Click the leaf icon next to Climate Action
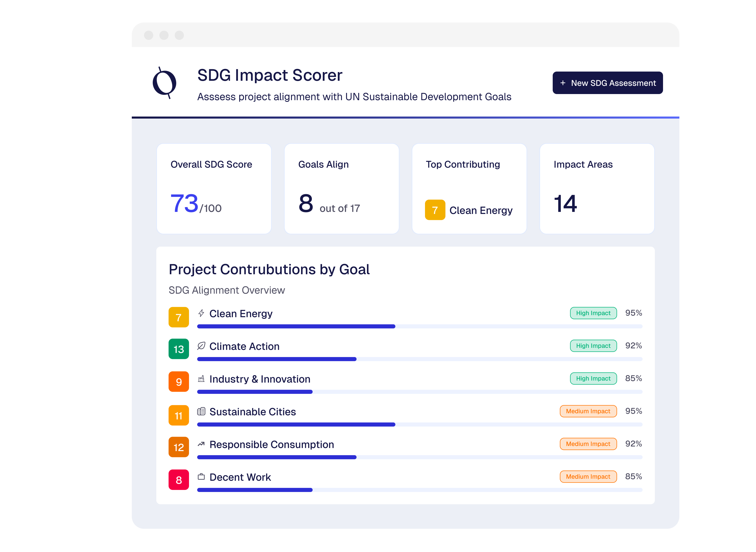The image size is (756, 552). (x=201, y=346)
